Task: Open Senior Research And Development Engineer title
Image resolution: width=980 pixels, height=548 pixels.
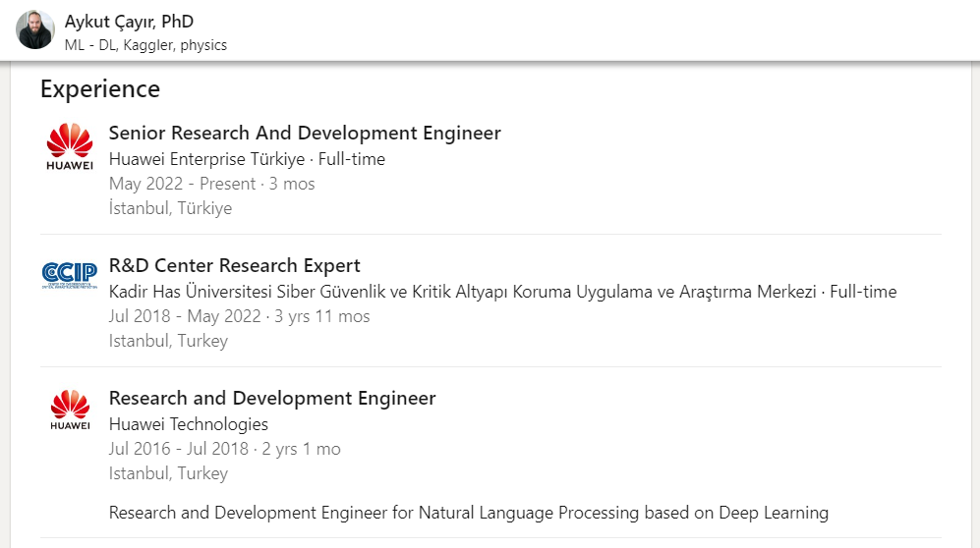Action: (x=305, y=134)
